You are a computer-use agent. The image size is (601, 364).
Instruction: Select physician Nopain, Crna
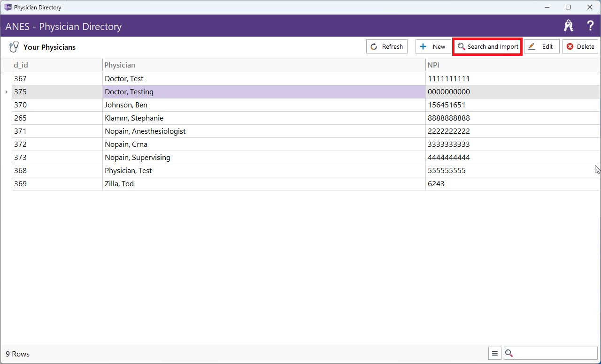point(264,144)
